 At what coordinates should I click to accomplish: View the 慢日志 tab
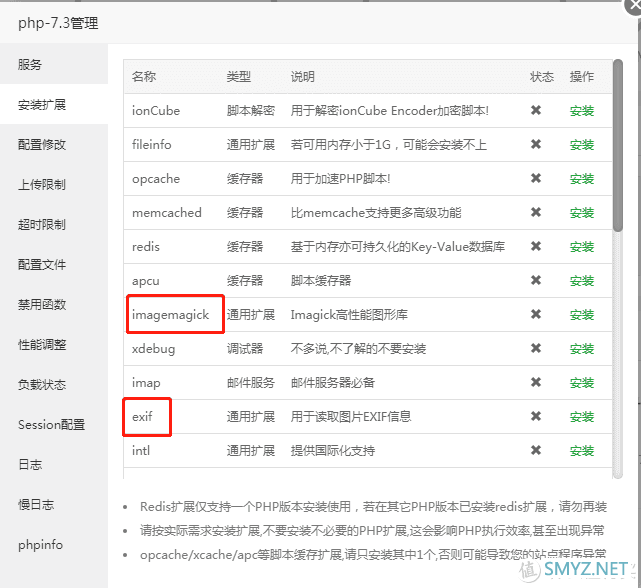pyautogui.click(x=54, y=505)
